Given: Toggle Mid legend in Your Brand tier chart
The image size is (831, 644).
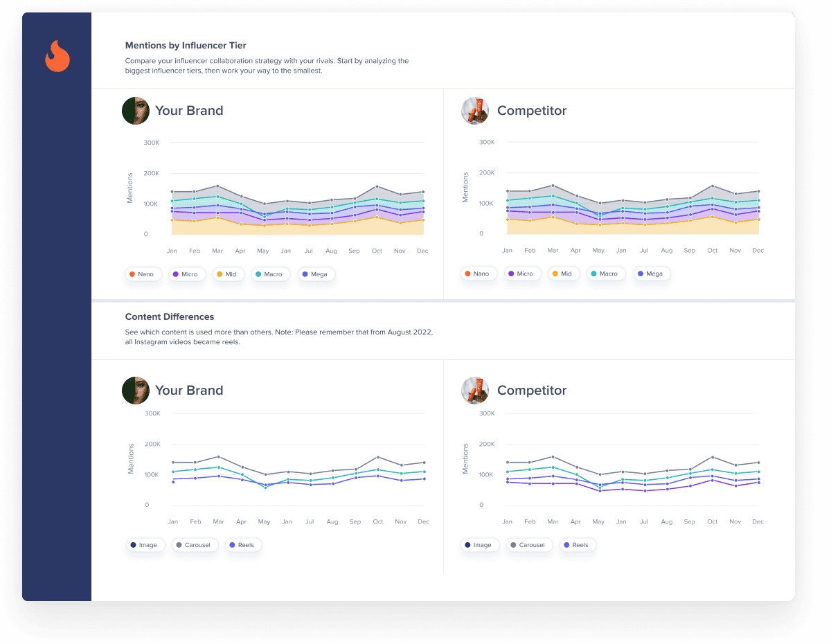Looking at the screenshot, I should point(229,274).
